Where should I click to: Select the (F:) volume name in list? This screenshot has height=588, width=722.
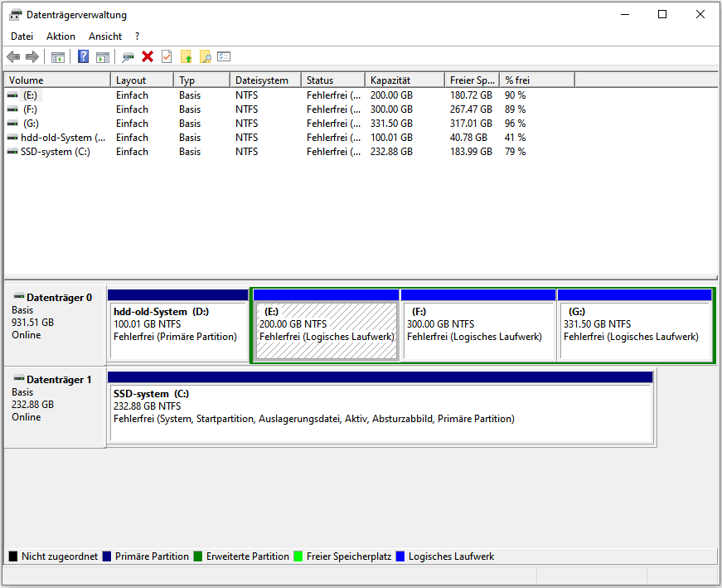[31, 109]
